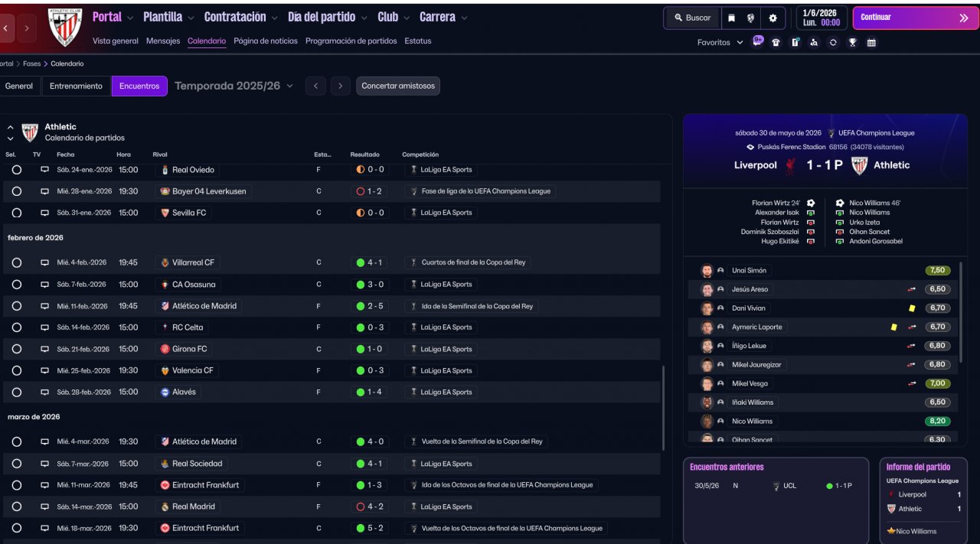Click the Continuar button
The height and width of the screenshot is (544, 980).
point(916,18)
